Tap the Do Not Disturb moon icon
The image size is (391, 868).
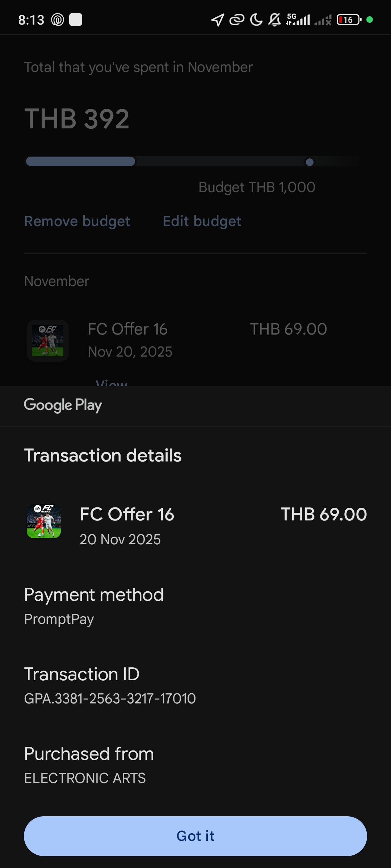(256, 20)
